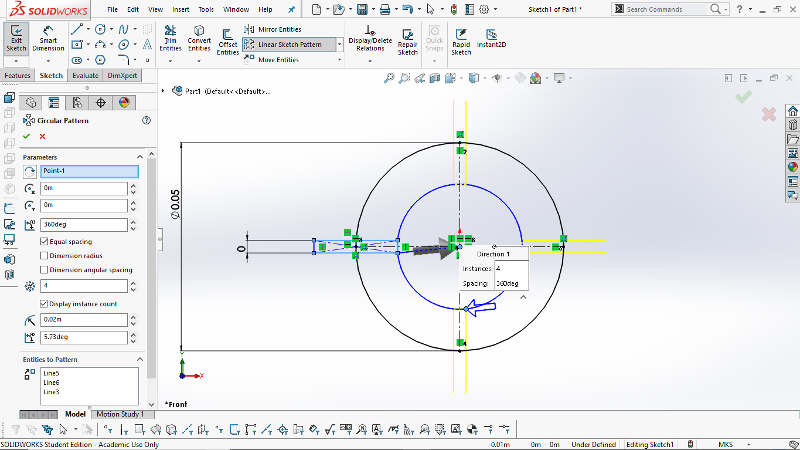Open the Appearances color wheel tab

(x=124, y=102)
